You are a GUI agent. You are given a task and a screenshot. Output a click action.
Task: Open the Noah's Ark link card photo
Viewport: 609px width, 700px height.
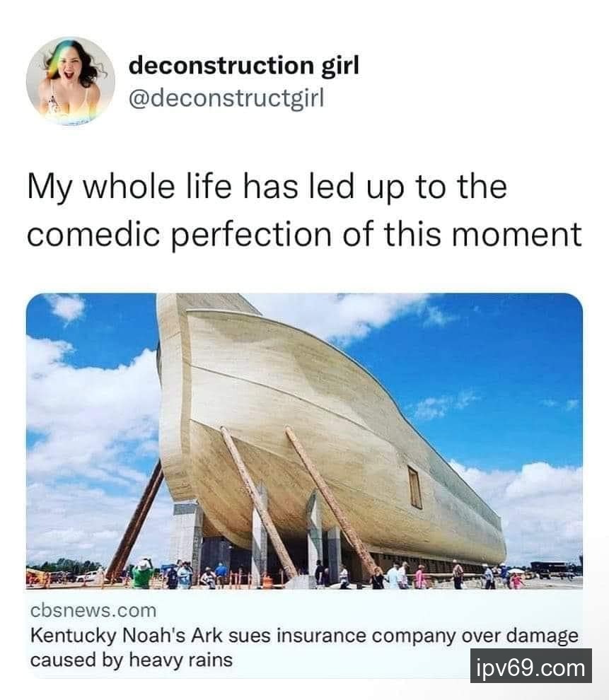304,441
